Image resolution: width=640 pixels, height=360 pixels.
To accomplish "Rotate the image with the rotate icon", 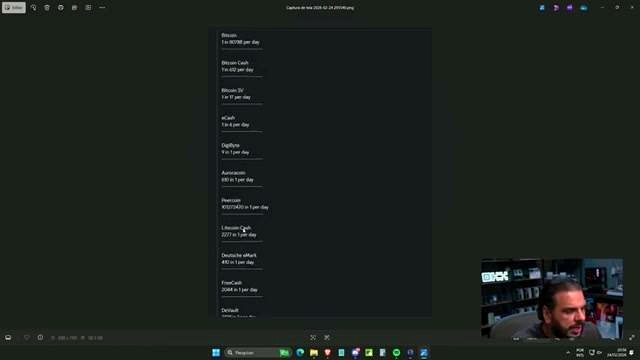I will tap(33, 7).
